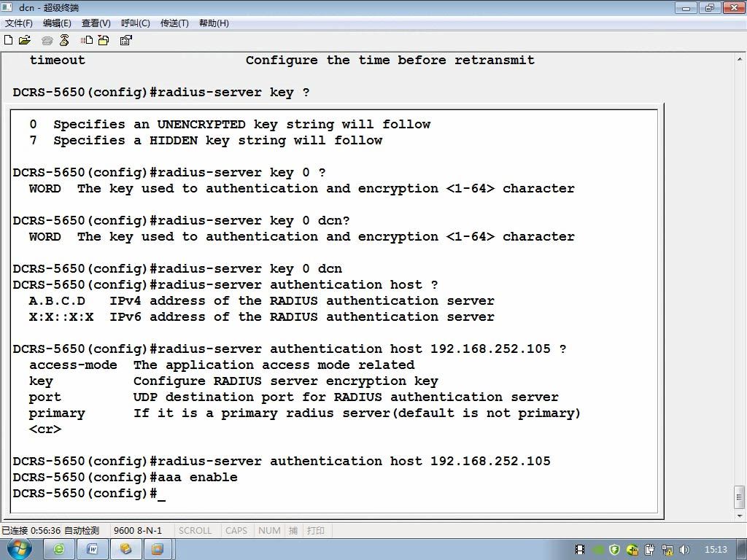
Task: Click the 捕 status indicator
Action: pyautogui.click(x=293, y=531)
